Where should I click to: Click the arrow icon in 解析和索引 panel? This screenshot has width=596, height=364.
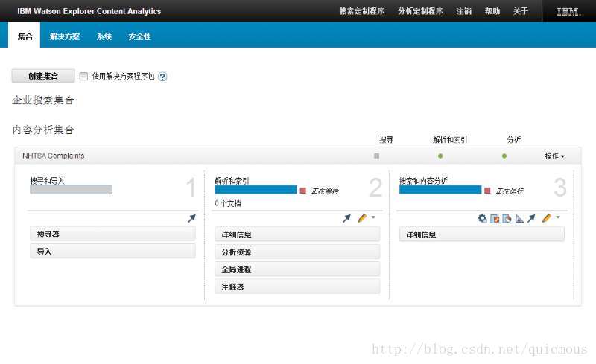coord(346,219)
